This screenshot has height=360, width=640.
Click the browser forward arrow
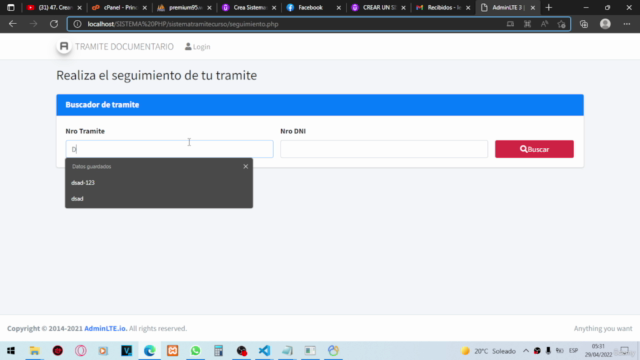[33, 24]
